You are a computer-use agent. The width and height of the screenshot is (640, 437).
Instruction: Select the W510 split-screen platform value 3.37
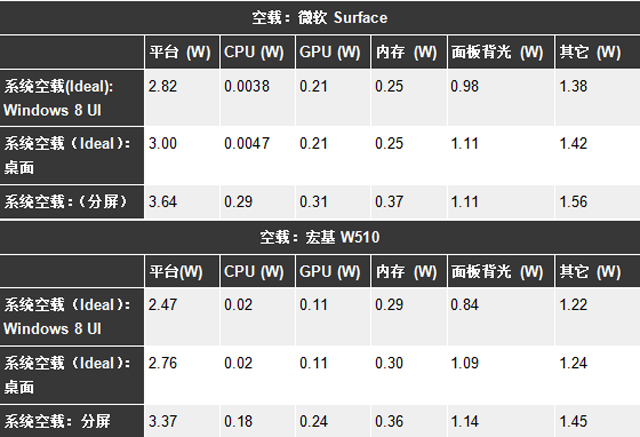tap(162, 421)
